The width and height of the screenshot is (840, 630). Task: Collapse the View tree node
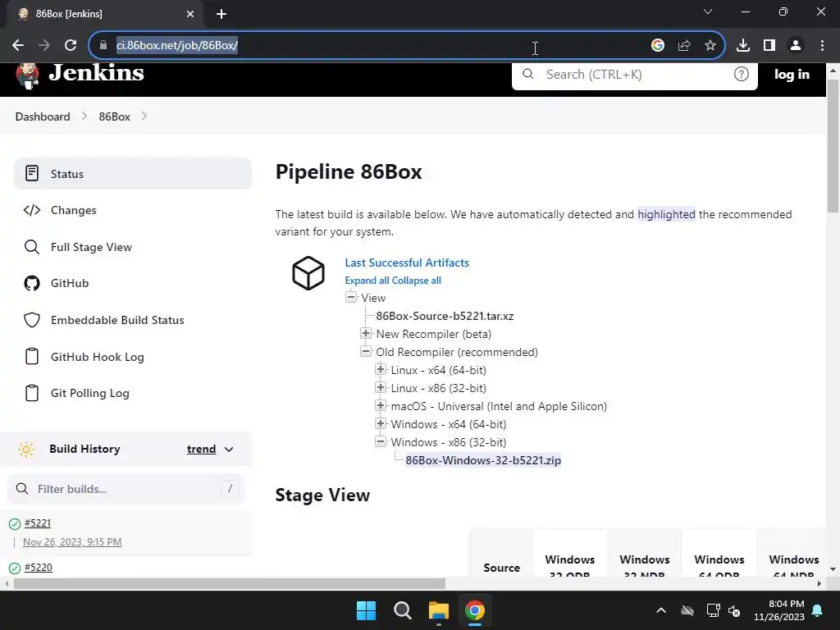(x=351, y=297)
